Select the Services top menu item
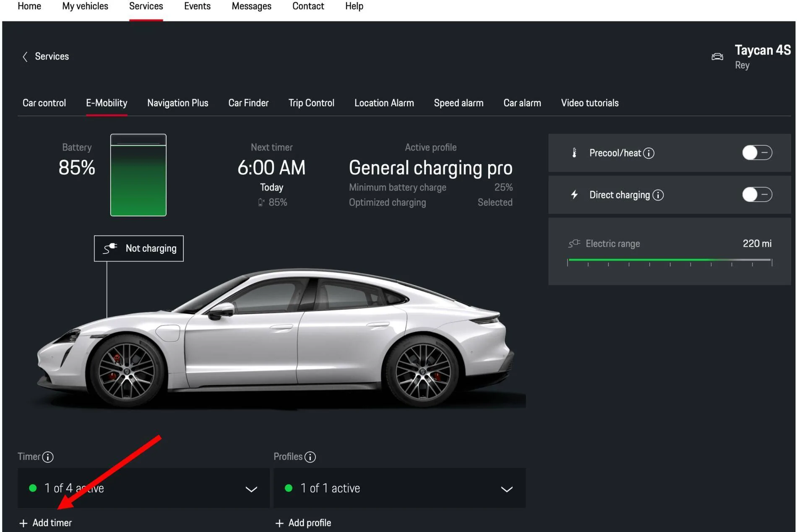Image resolution: width=797 pixels, height=532 pixels. 146,6
